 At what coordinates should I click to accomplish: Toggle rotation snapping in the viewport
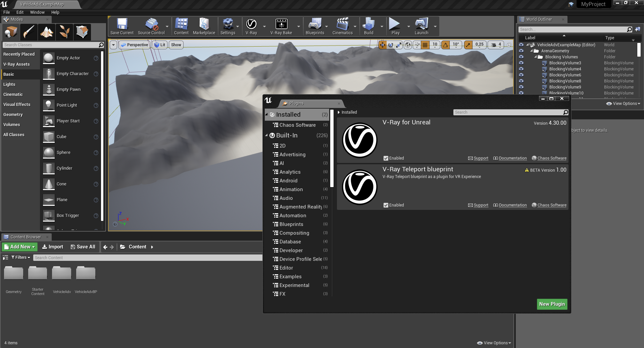[446, 45]
